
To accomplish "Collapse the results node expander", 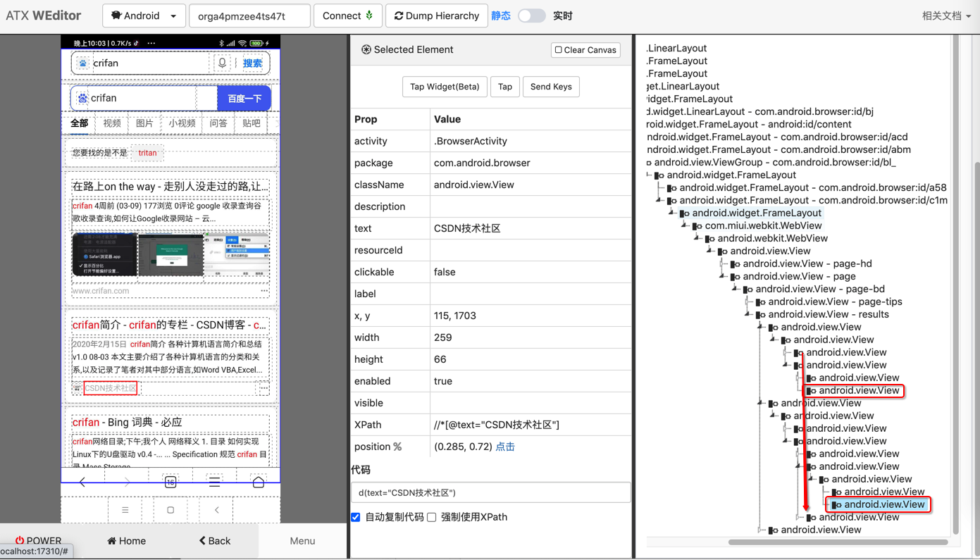I will pyautogui.click(x=748, y=314).
